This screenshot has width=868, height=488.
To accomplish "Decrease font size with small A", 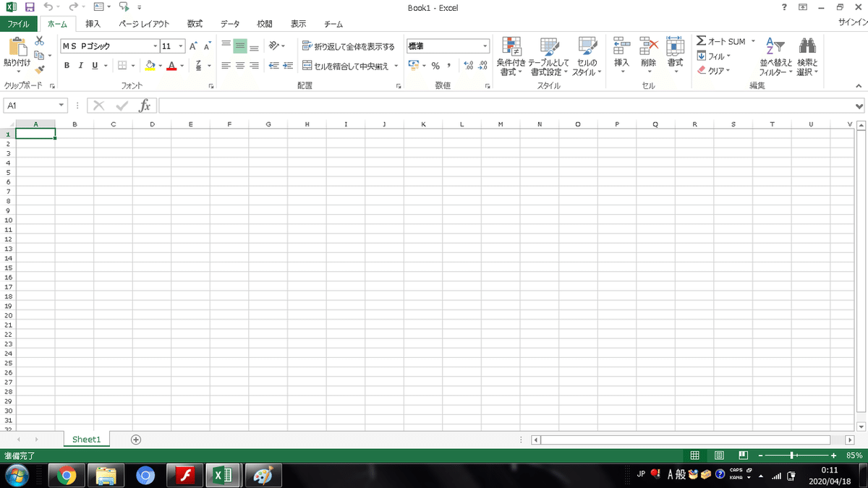I will tap(206, 46).
